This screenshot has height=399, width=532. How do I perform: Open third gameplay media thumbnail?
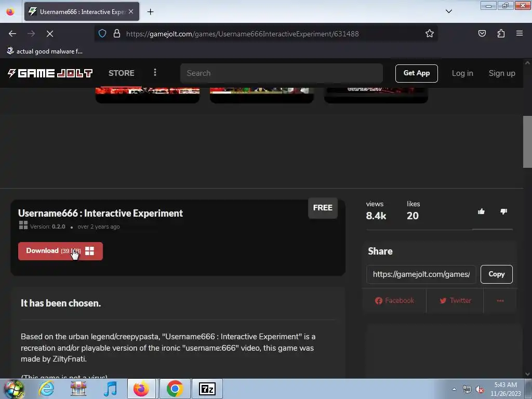376,95
